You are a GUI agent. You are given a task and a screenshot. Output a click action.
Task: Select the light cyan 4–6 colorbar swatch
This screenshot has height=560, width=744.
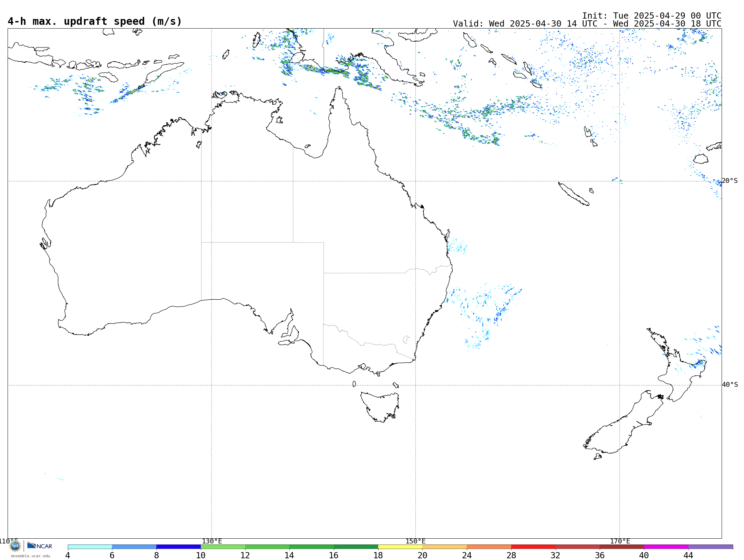[x=90, y=547]
